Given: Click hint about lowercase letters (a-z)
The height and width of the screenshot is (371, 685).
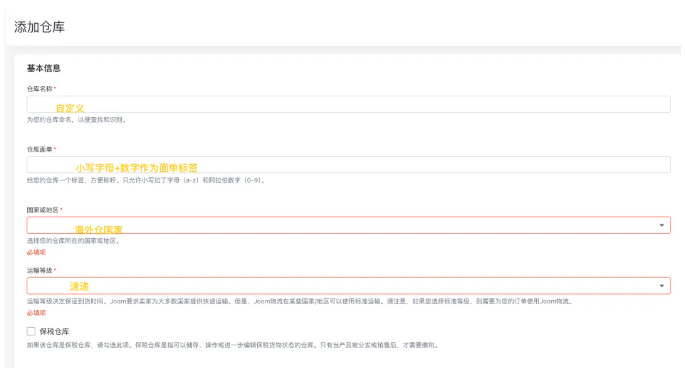Looking at the screenshot, I should (x=146, y=180).
